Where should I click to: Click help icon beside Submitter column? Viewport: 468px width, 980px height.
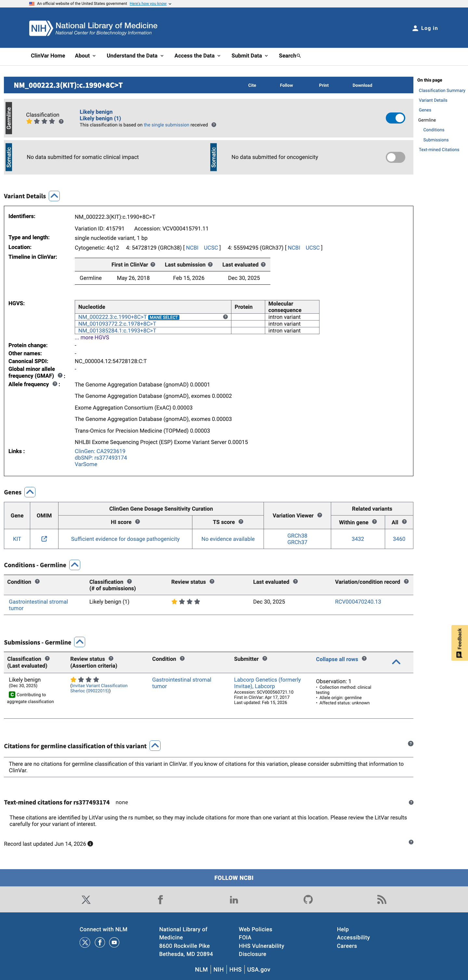[265, 659]
